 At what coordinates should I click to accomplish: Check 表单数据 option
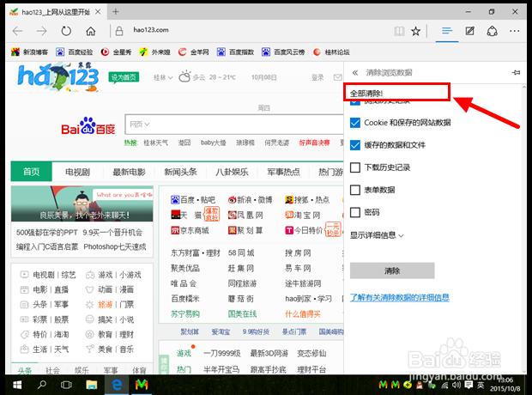(355, 190)
